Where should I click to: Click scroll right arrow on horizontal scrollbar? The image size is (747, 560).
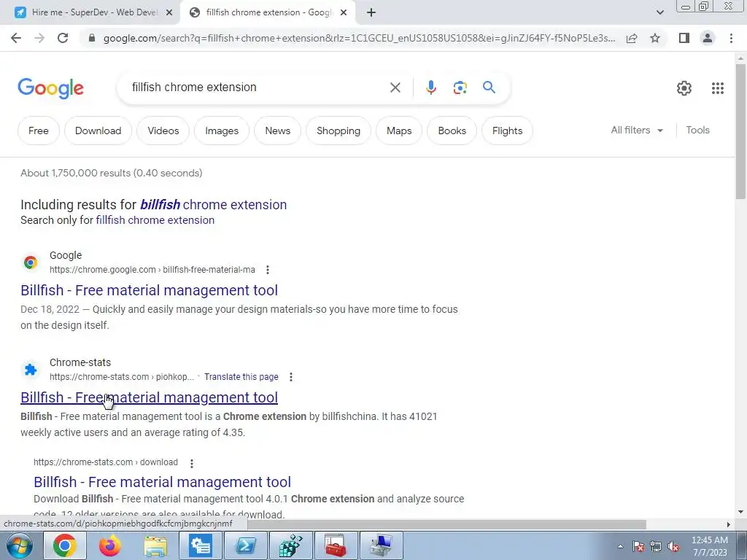729,524
